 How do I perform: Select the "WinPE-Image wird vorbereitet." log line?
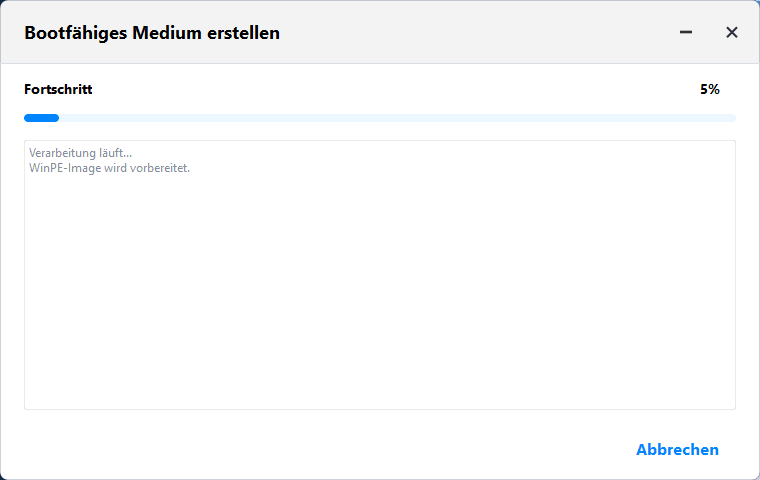pyautogui.click(x=109, y=168)
